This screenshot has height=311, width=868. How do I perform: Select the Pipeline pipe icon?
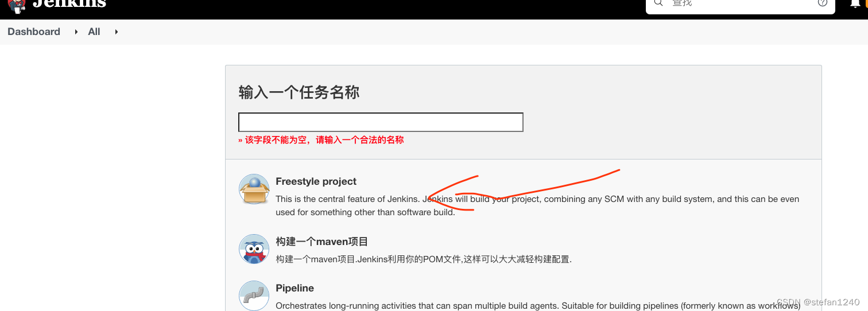tap(254, 296)
